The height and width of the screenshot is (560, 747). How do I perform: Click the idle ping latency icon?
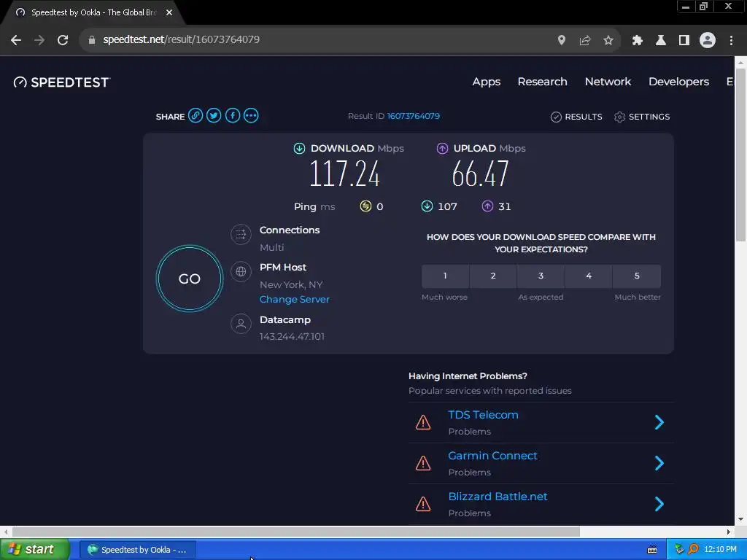click(x=365, y=206)
